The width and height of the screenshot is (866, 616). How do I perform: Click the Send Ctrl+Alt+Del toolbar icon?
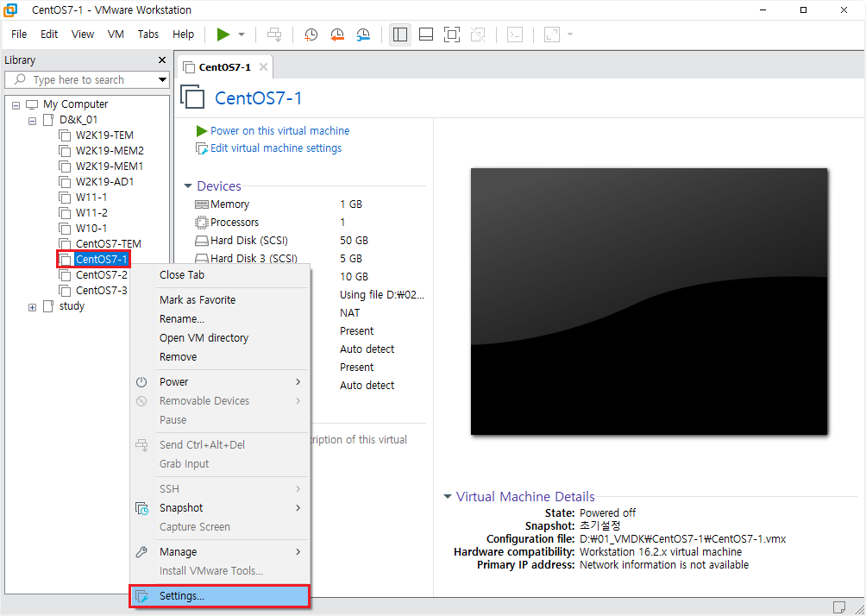click(274, 35)
